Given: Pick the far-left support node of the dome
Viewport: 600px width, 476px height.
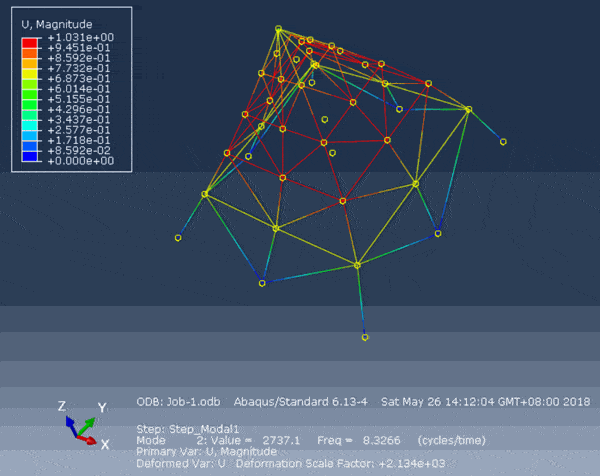Looking at the screenshot, I should point(178,238).
